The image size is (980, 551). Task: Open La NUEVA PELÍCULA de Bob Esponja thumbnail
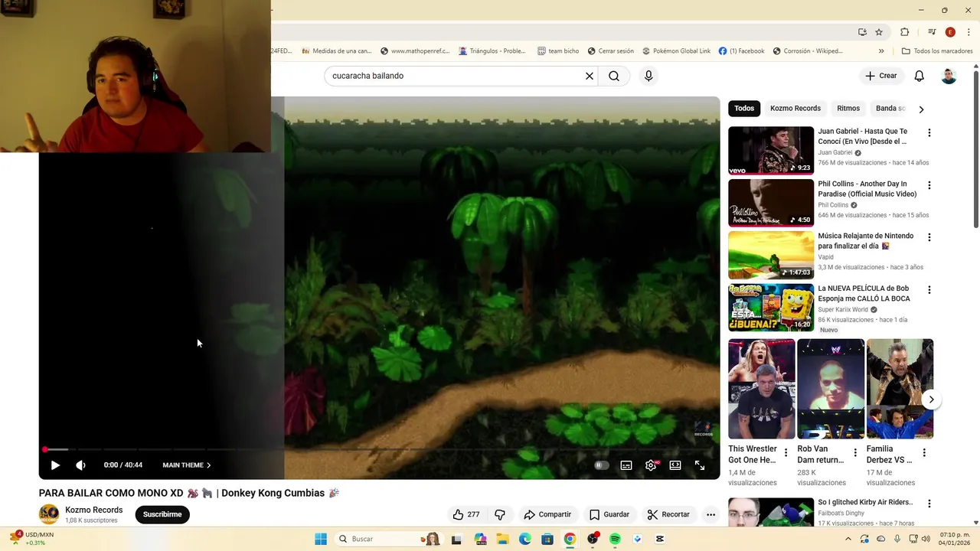coord(771,308)
